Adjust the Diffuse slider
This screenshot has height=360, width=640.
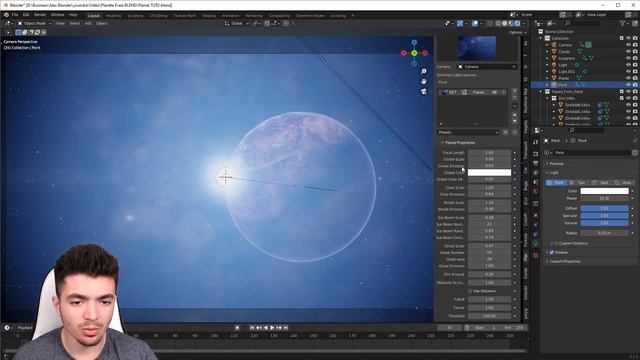[604, 208]
